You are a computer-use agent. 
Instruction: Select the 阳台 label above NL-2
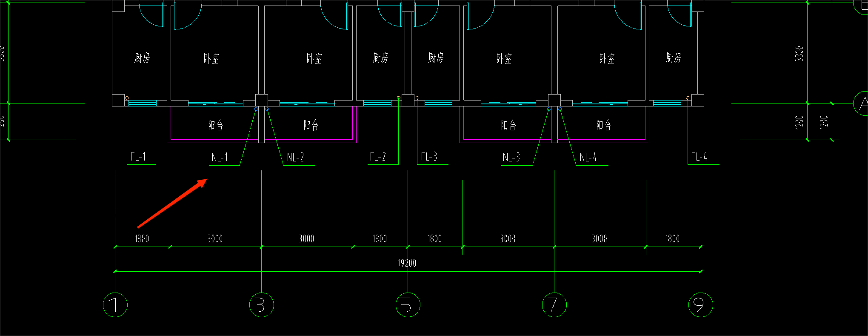(x=311, y=125)
